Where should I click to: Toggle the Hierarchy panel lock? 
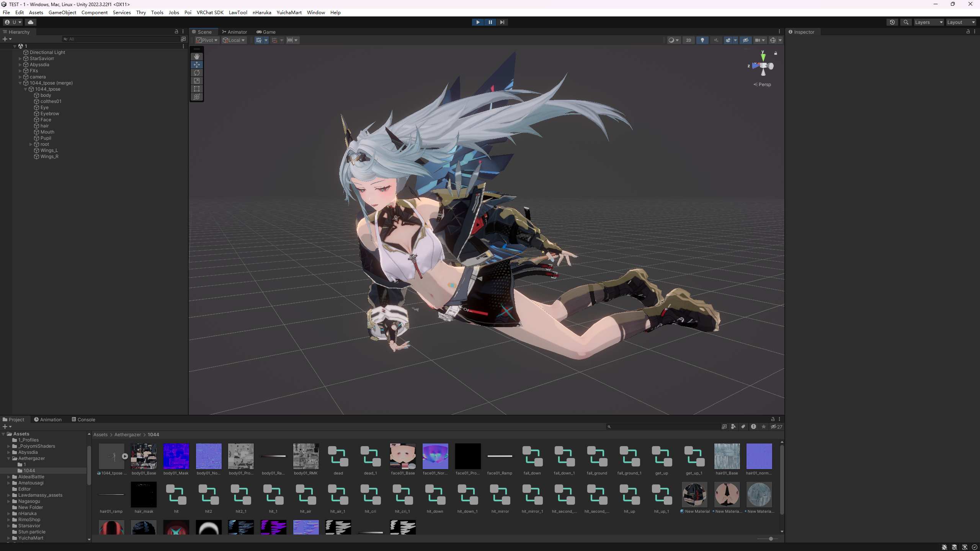[x=176, y=32]
